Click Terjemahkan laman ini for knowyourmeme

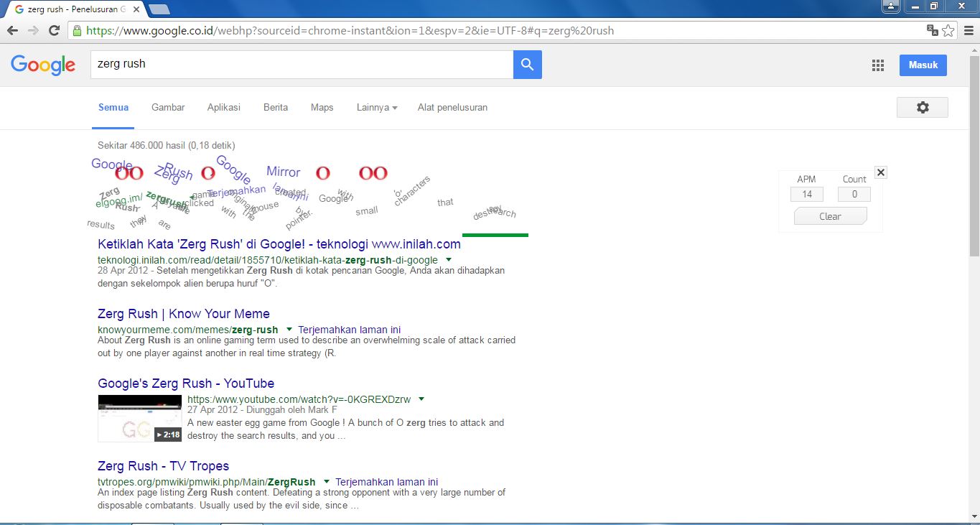(349, 330)
